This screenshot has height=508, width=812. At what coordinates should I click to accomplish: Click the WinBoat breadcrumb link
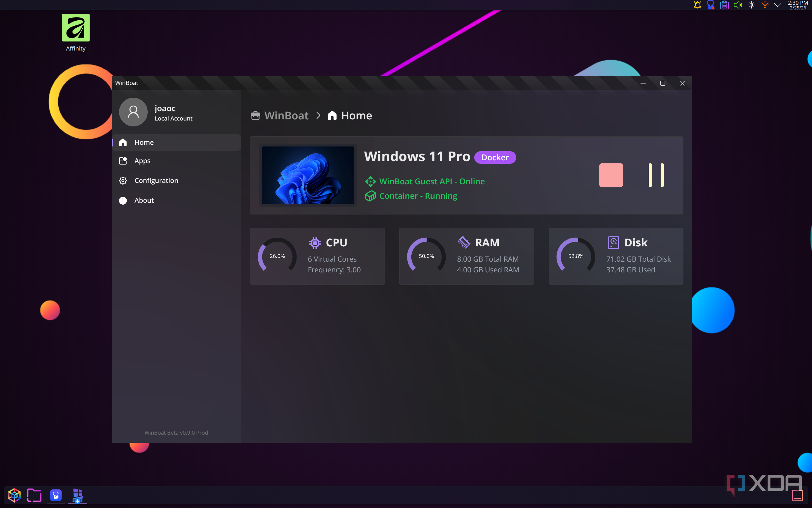click(286, 116)
